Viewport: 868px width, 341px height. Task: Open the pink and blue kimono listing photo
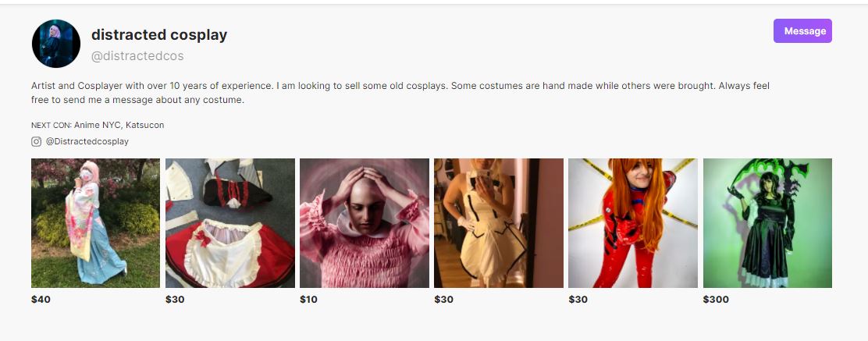[x=95, y=223]
